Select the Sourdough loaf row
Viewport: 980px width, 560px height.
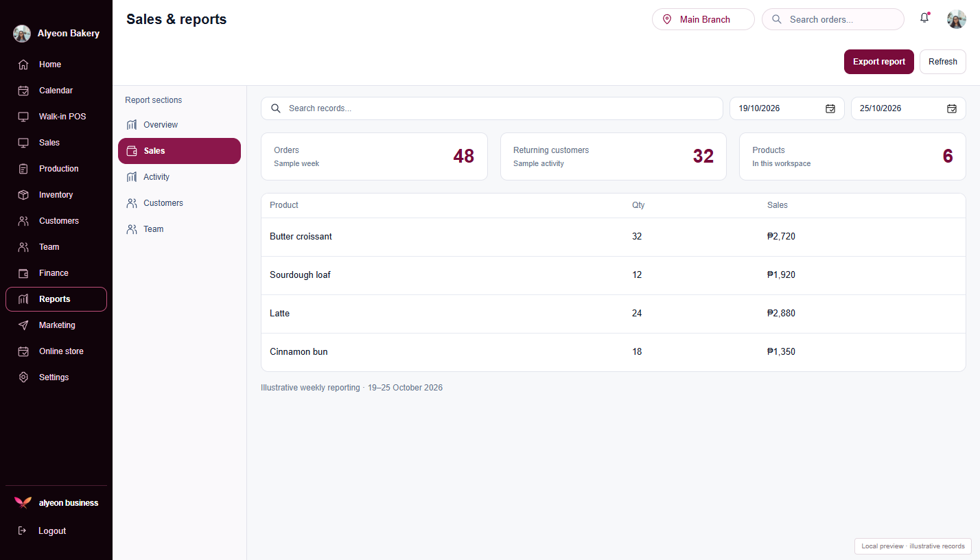614,275
